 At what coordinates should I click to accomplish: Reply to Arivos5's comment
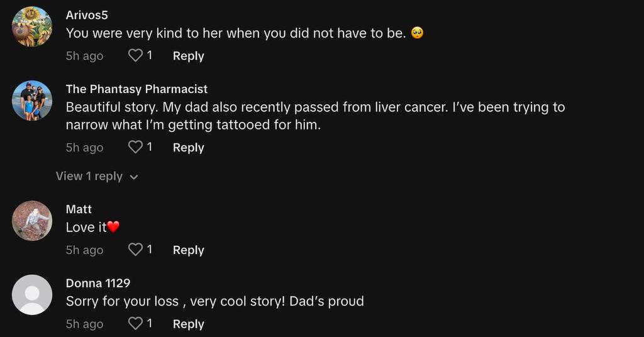(x=188, y=56)
